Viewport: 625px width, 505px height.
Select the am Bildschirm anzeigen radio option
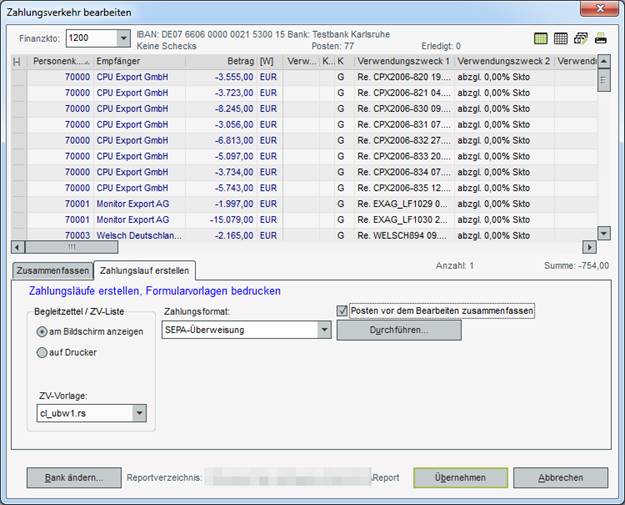41,332
